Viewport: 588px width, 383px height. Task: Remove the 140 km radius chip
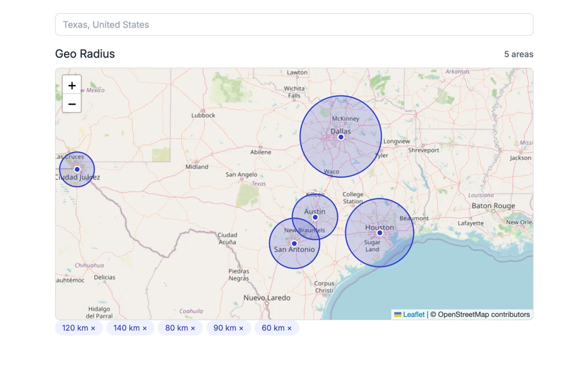[145, 328]
